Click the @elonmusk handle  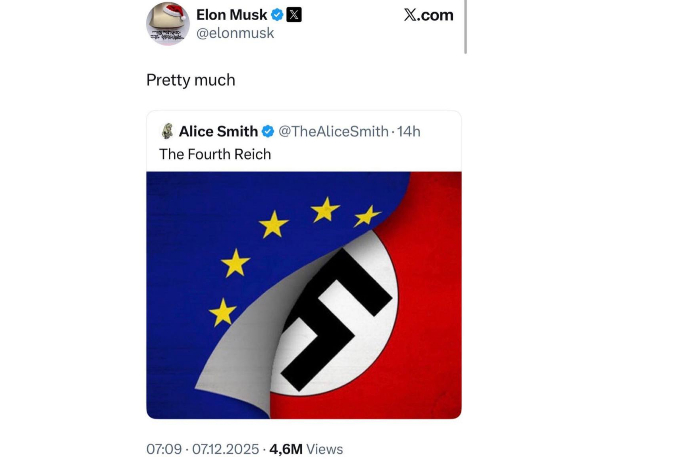pos(234,34)
